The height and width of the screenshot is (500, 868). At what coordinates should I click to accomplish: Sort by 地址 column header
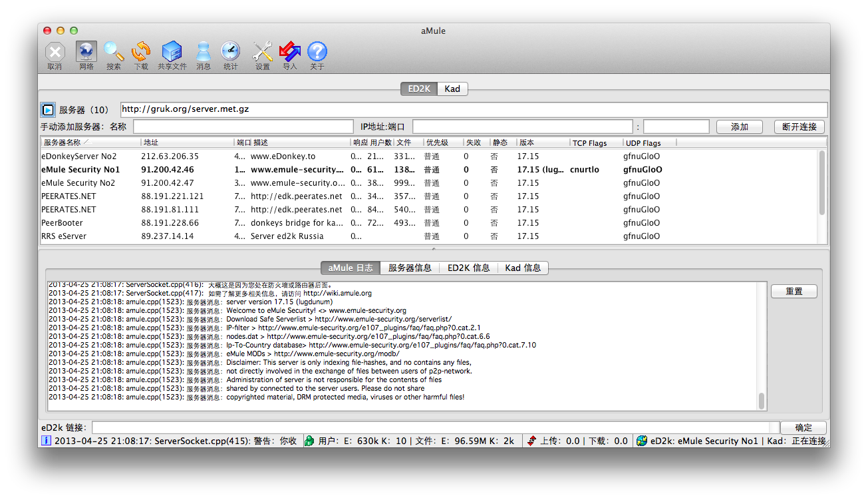[x=188, y=142]
